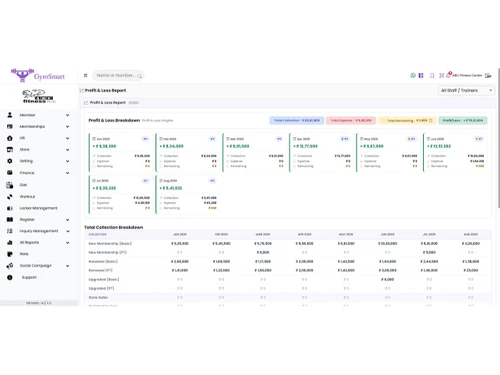The image size is (500, 375).
Task: Click the Inquiry Management icon in sidebar
Action: [10, 231]
